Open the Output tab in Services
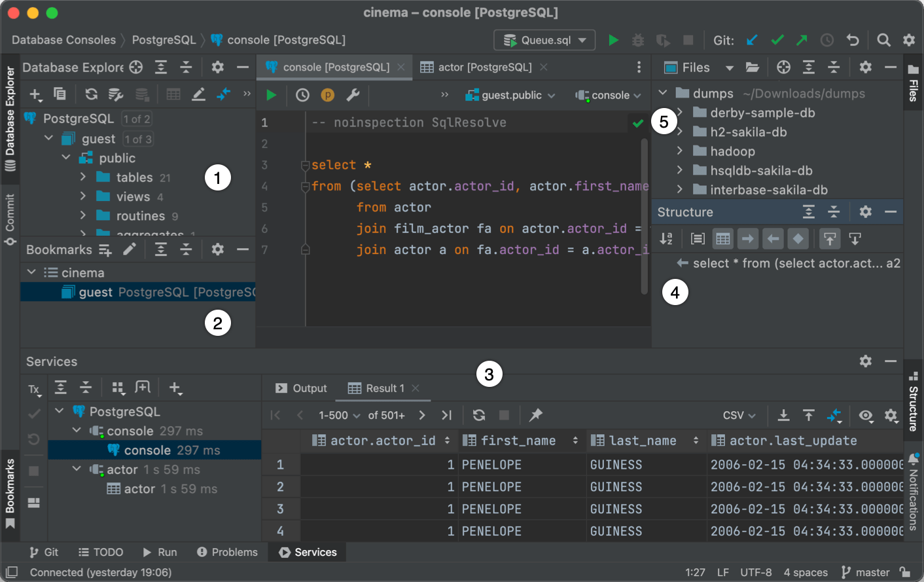Image resolution: width=924 pixels, height=582 pixels. coord(300,388)
